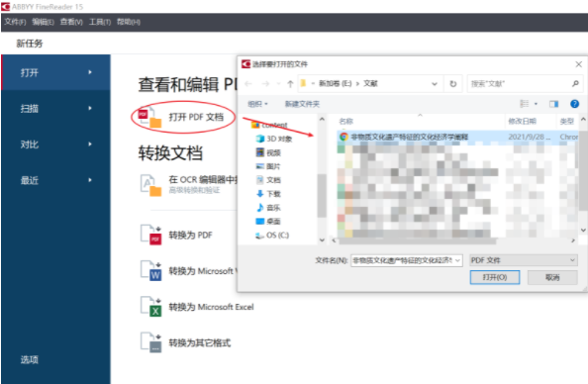Open 选项 in the sidebar
This screenshot has height=384, width=588.
(30, 359)
